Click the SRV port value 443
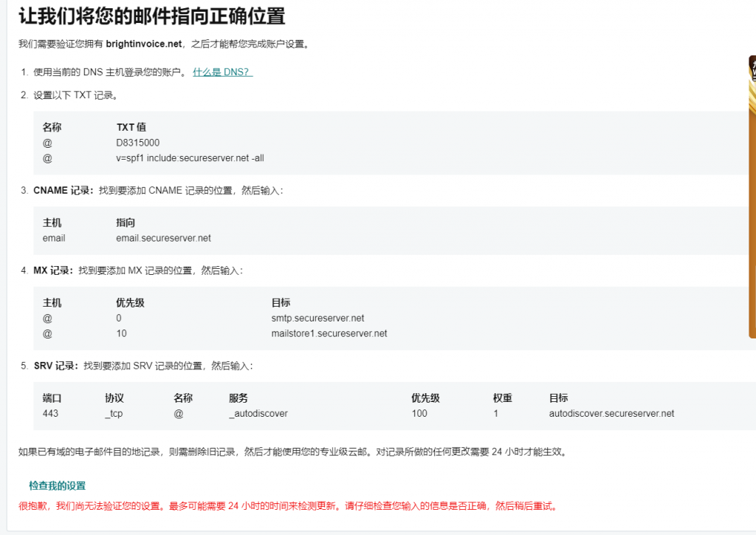Image resolution: width=756 pixels, height=535 pixels. tap(50, 414)
